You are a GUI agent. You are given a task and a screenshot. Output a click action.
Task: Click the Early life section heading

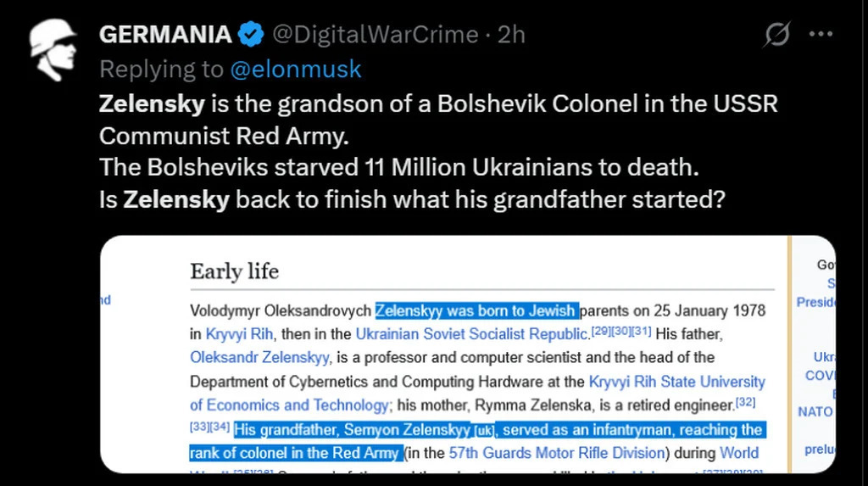[x=234, y=271]
